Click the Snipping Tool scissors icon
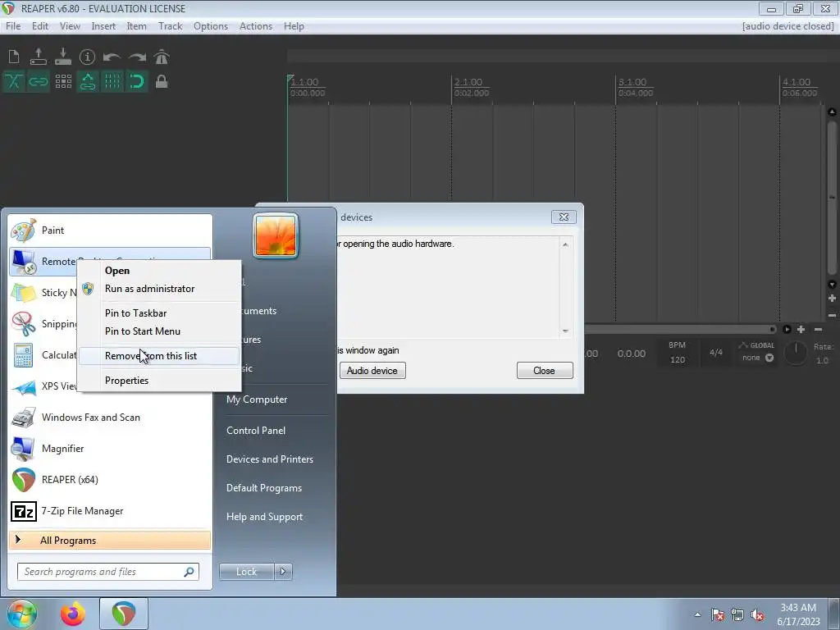Image resolution: width=840 pixels, height=630 pixels. 24,323
